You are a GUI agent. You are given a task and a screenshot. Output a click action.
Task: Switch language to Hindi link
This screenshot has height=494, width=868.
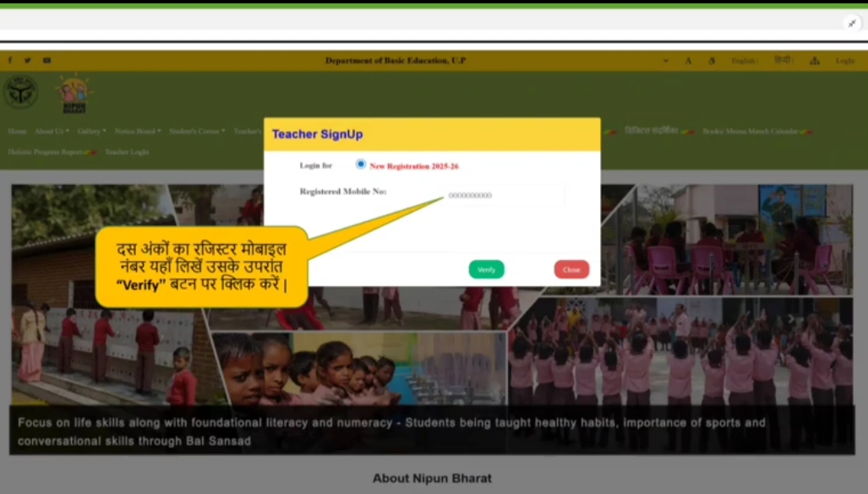783,61
